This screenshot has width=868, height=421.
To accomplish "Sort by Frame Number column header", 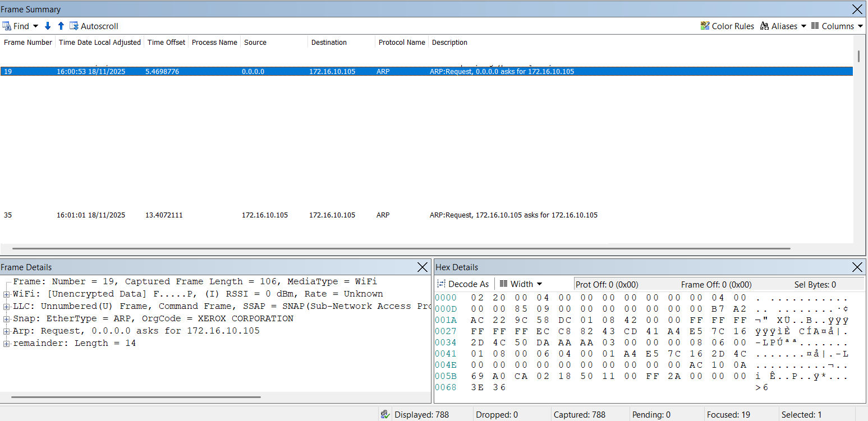I will [28, 43].
